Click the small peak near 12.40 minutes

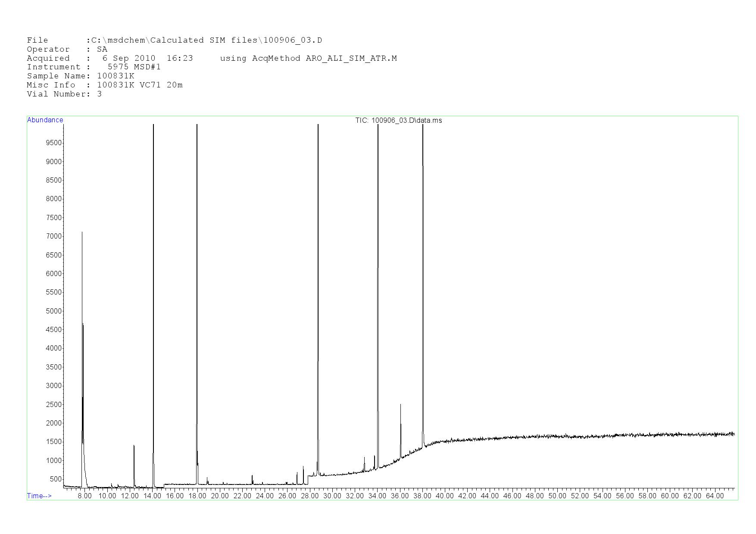[134, 446]
